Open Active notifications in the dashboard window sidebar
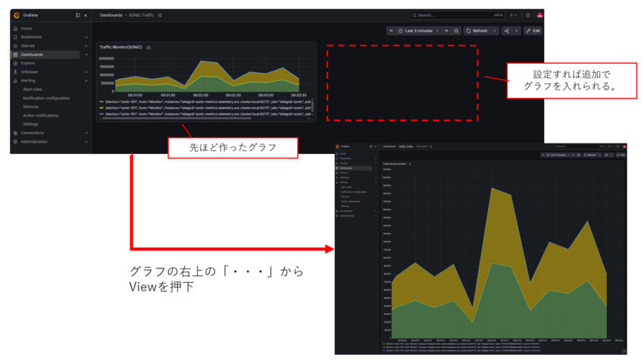This screenshot has width=644, height=361. pyautogui.click(x=41, y=115)
